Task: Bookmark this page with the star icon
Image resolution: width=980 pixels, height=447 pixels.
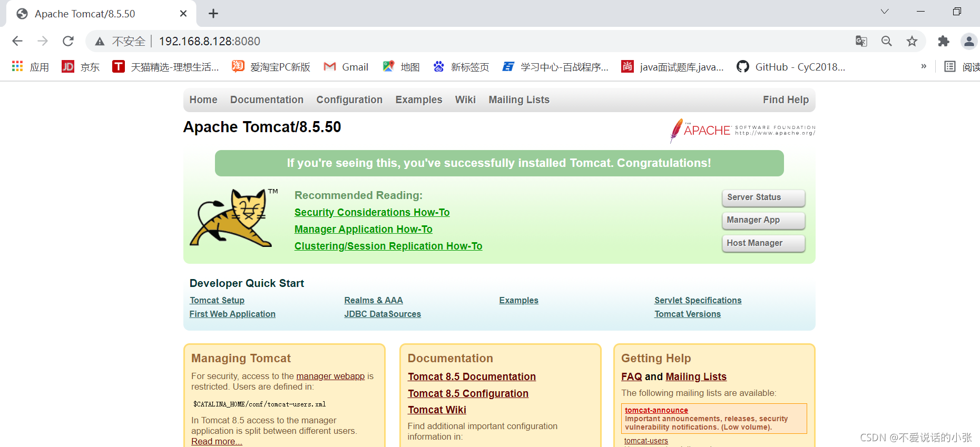Action: click(x=912, y=41)
